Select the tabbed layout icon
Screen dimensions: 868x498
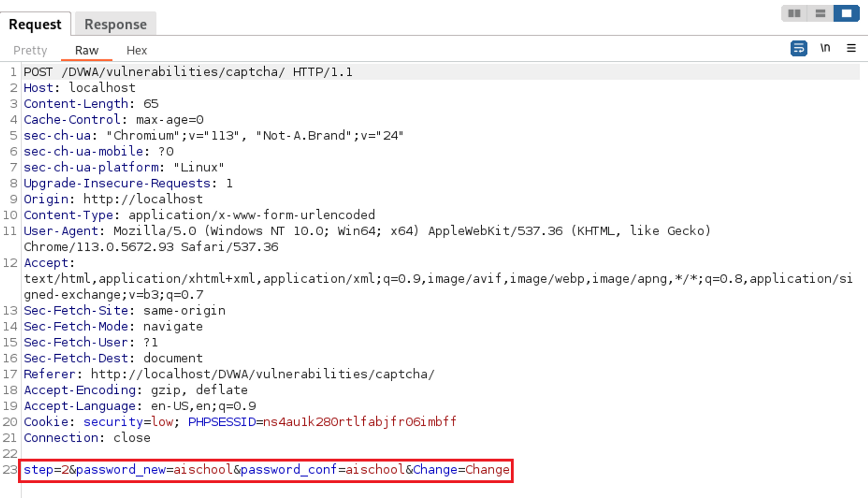point(846,13)
